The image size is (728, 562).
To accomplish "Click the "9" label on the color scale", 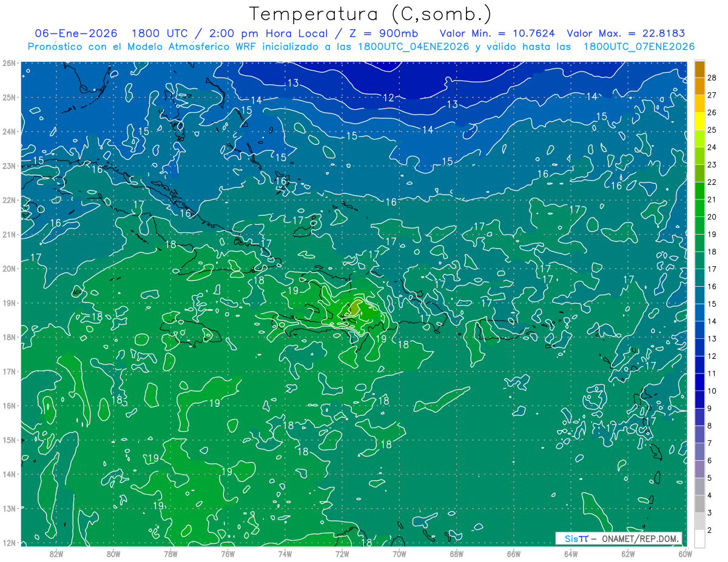I will click(x=710, y=409).
